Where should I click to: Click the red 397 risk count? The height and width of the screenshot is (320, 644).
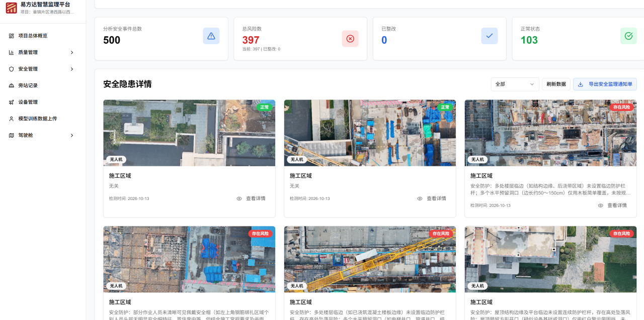251,40
